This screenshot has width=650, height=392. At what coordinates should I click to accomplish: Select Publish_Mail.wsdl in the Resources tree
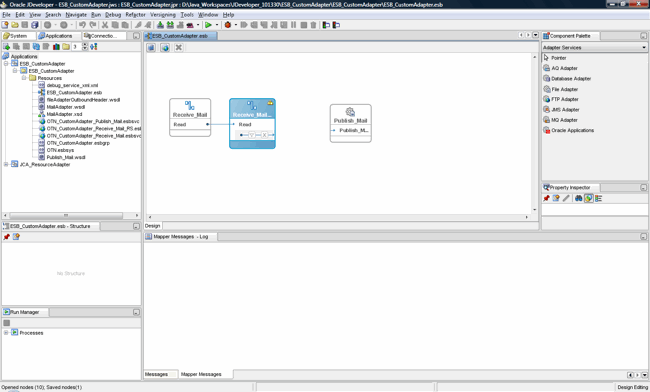[62, 157]
